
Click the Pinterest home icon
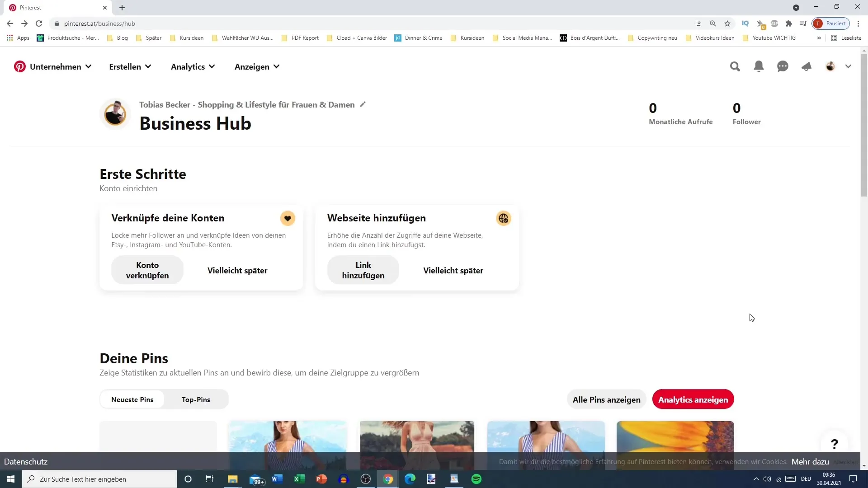(19, 66)
